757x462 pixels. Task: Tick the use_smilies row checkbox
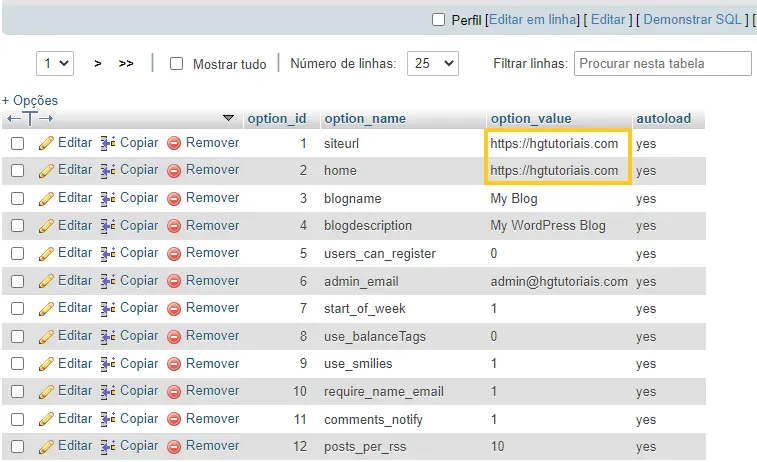coord(17,364)
